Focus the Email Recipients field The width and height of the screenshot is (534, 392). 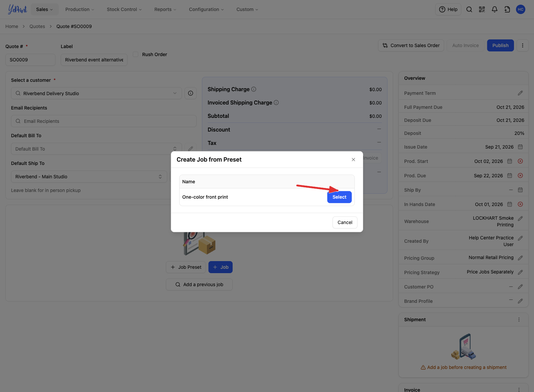[104, 121]
